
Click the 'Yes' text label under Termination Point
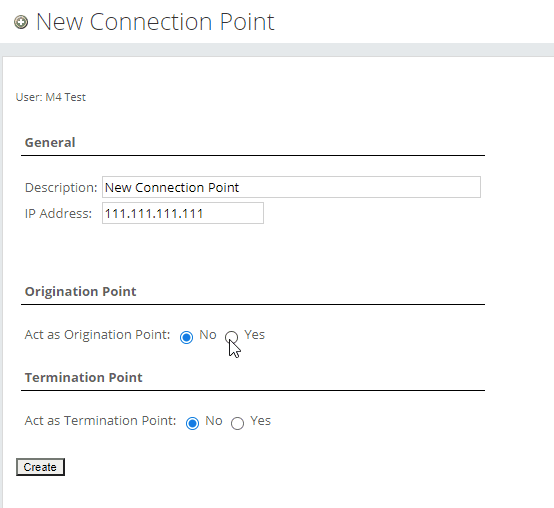(x=260, y=420)
